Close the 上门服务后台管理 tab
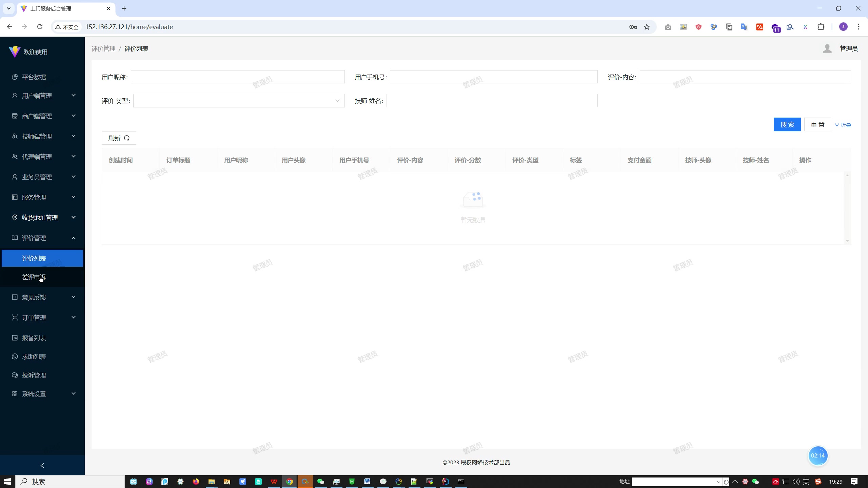This screenshot has width=868, height=488. [108, 8]
